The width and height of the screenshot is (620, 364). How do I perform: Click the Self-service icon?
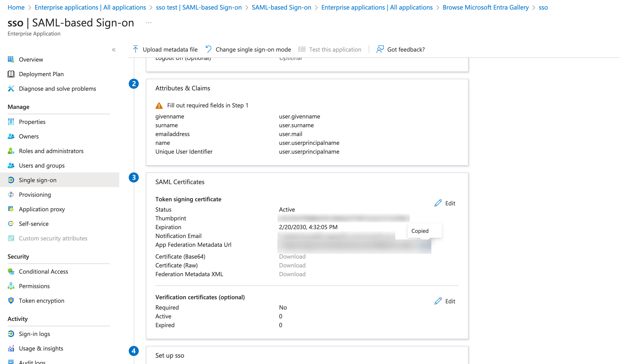click(x=11, y=224)
